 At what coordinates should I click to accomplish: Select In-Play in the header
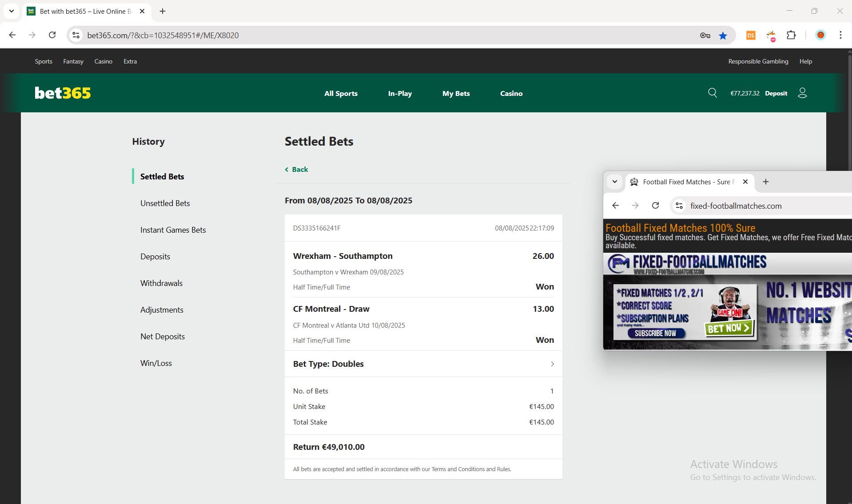click(400, 93)
